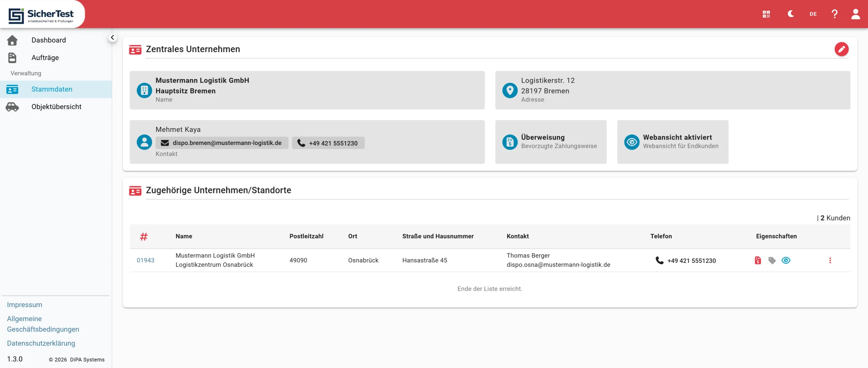Click the dispo.bremen email chip

coord(222,143)
